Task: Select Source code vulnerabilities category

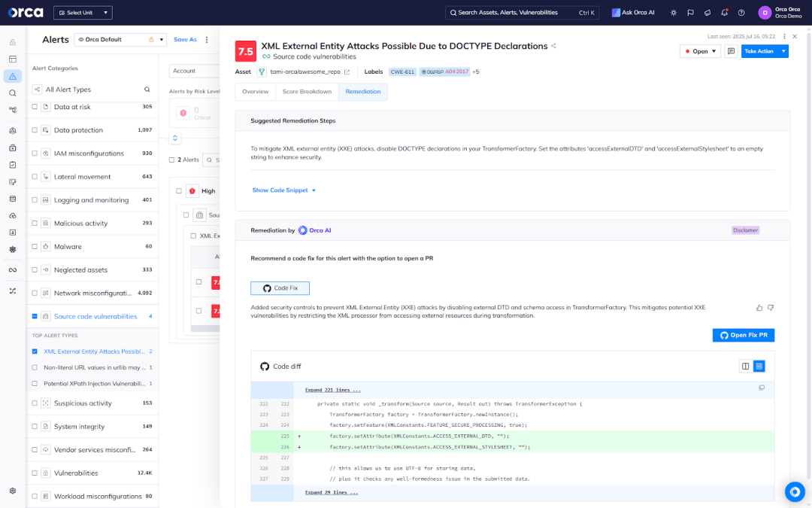Action: tap(95, 316)
